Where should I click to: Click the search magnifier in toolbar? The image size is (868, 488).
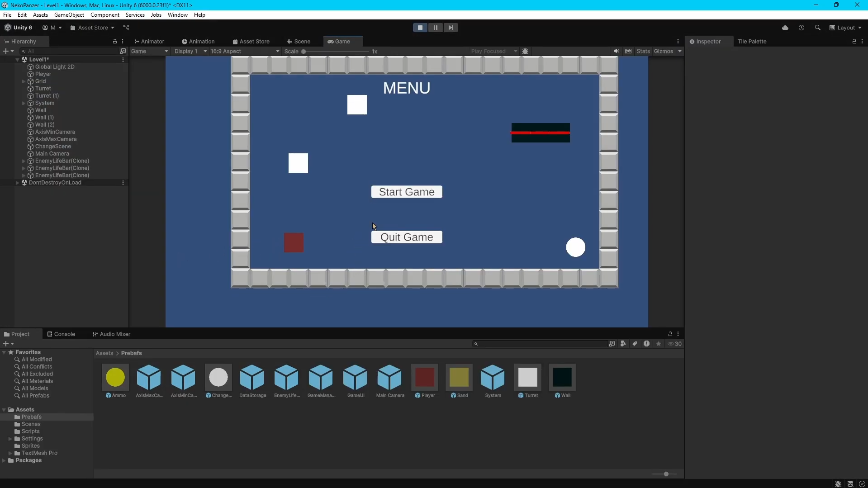pyautogui.click(x=817, y=28)
